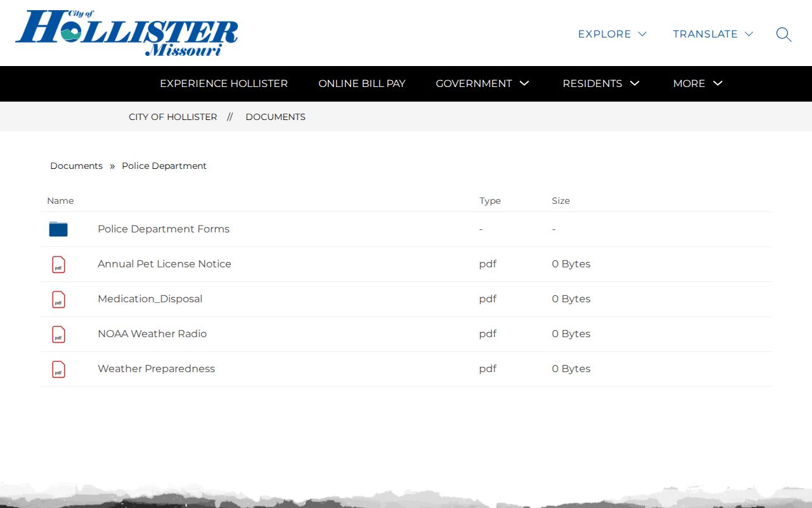Viewport: 812px width, 508px height.
Task: Open the Police Department Forms folder icon
Action: [58, 229]
